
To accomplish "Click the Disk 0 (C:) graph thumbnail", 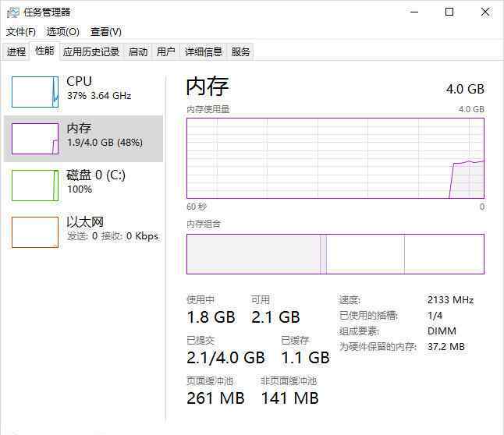I will pyautogui.click(x=35, y=186).
